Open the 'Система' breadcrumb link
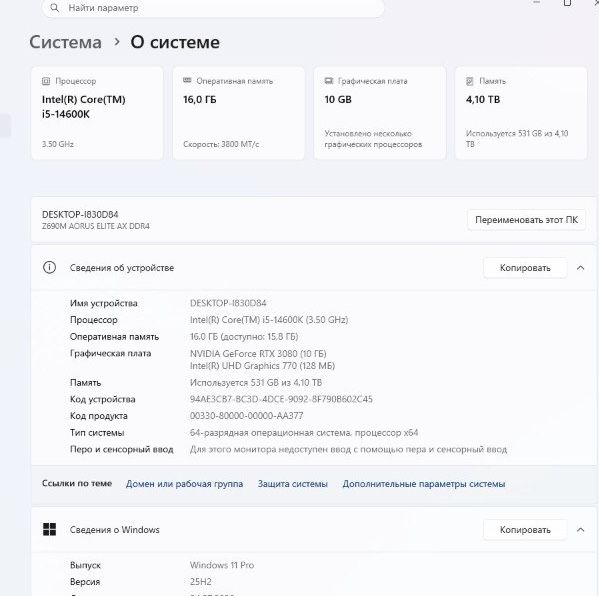This screenshot has width=599, height=596. pos(66,42)
